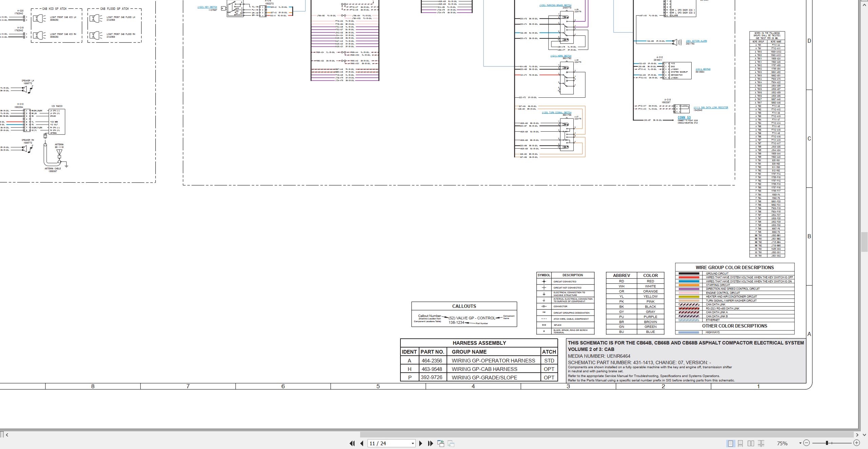Toggle continuous facing pages layout
This screenshot has width=868, height=449.
click(x=761, y=443)
